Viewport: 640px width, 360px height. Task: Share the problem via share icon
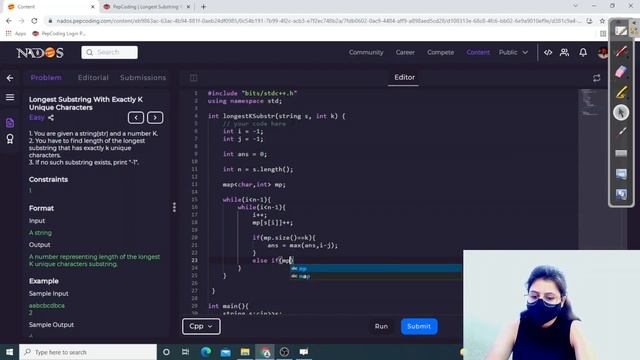[x=51, y=118]
